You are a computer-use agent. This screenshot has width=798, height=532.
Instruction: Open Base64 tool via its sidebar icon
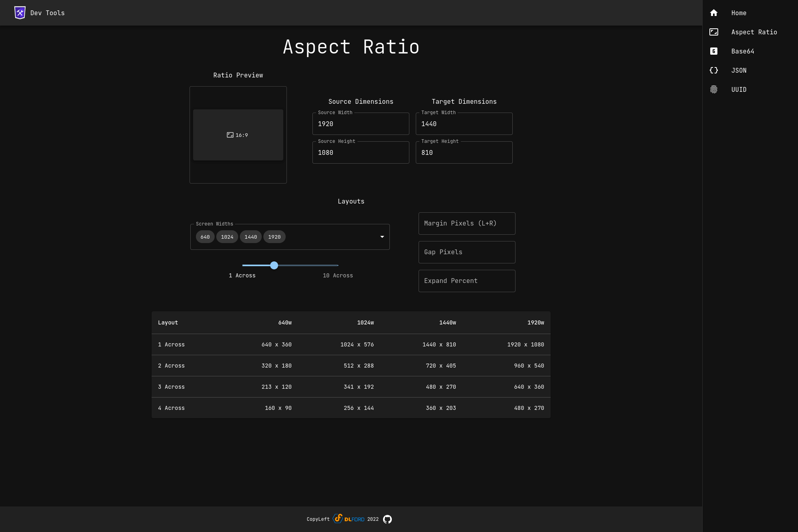pos(714,51)
